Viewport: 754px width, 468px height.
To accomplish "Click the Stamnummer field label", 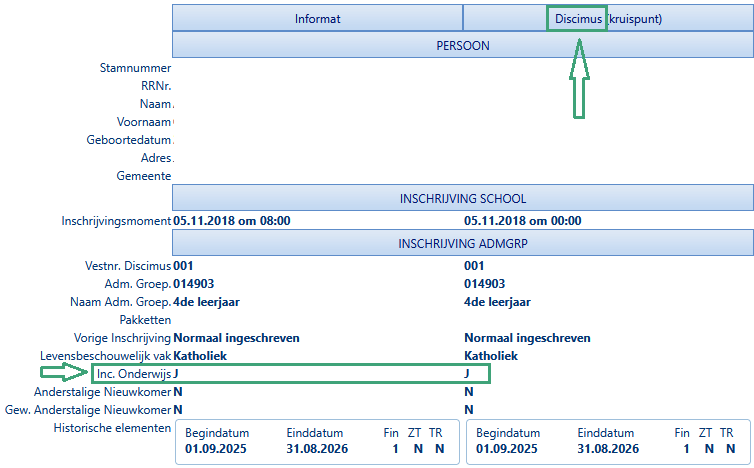I will coord(136,68).
